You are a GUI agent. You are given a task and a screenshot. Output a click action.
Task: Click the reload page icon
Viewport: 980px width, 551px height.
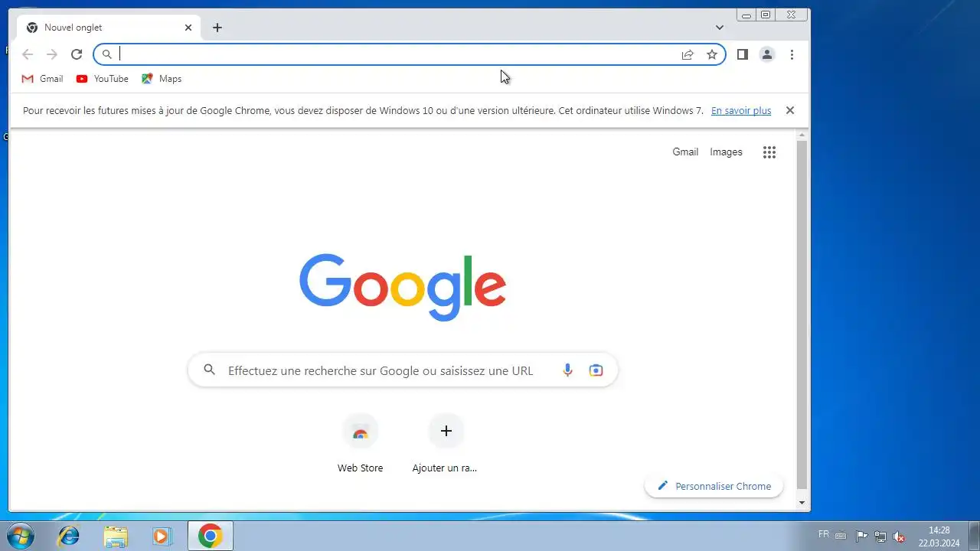click(x=77, y=54)
